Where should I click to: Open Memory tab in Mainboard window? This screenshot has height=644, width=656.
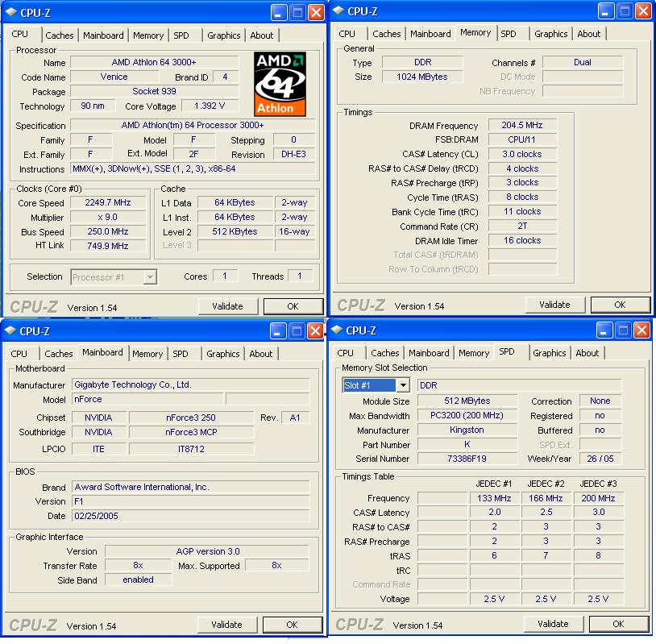[x=147, y=354]
